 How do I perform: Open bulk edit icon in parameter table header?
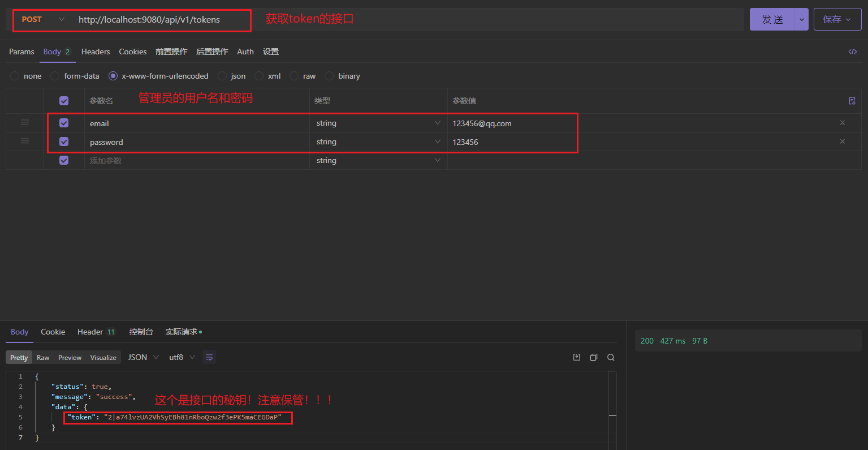coord(852,101)
